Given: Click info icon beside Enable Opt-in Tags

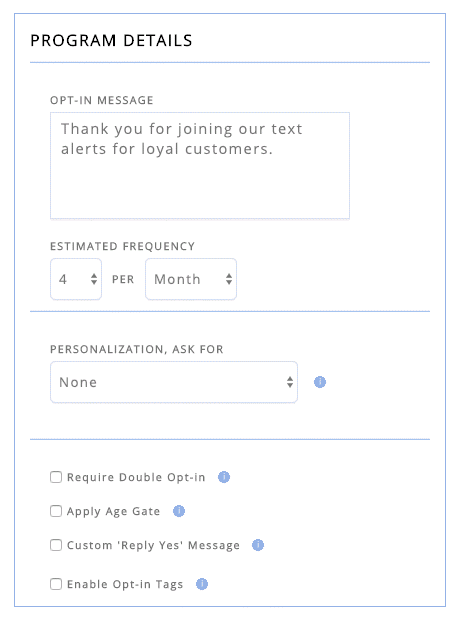Looking at the screenshot, I should [x=202, y=584].
